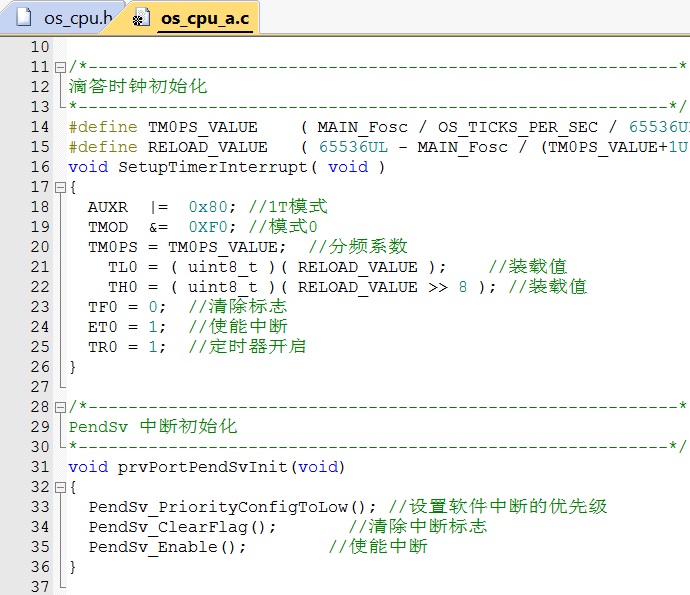Click line number 33 in the gutter
690x595 pixels.
40,507
